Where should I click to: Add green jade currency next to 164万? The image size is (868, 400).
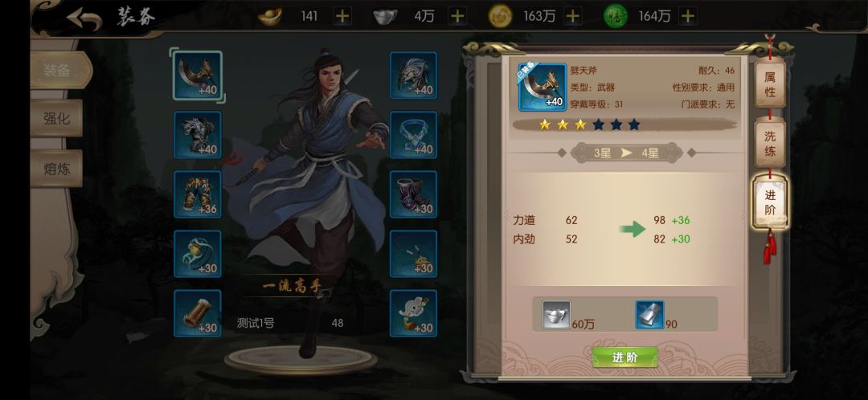[687, 17]
